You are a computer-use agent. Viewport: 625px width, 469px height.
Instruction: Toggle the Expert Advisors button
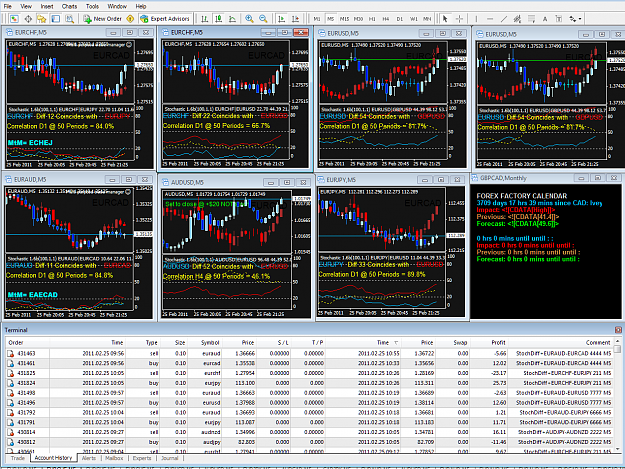coord(165,19)
